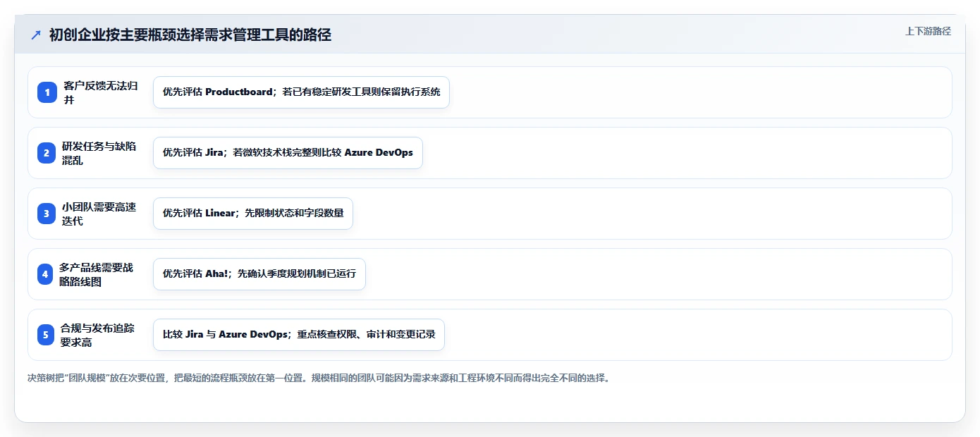Click the 比较 Jira 与 Azure DevOps box
This screenshot has width=980, height=437.
(299, 335)
